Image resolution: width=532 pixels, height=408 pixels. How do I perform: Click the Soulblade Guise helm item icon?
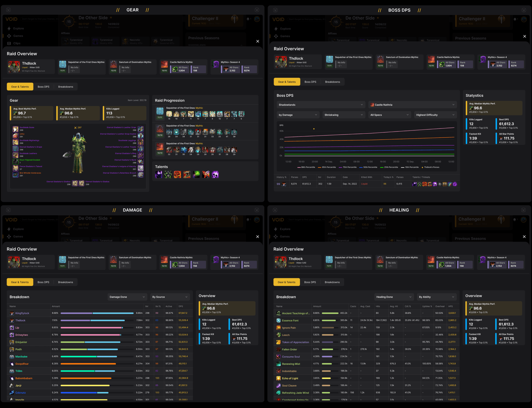15,129
